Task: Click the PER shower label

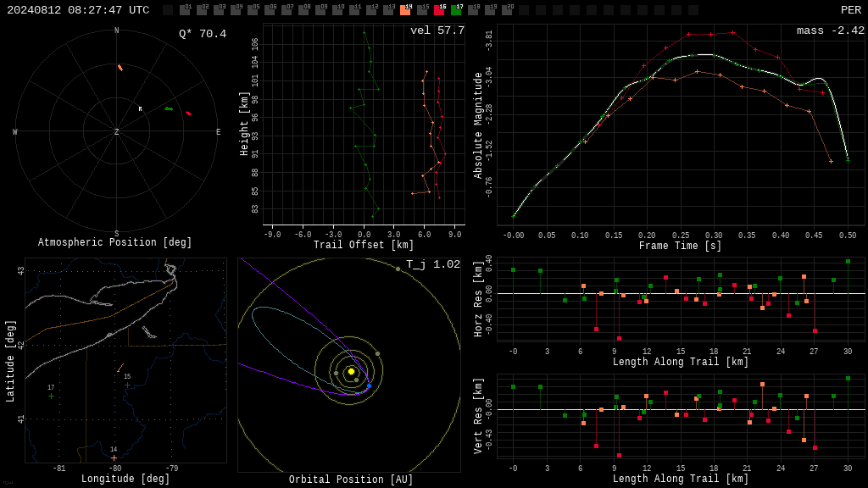Action: pyautogui.click(x=851, y=10)
